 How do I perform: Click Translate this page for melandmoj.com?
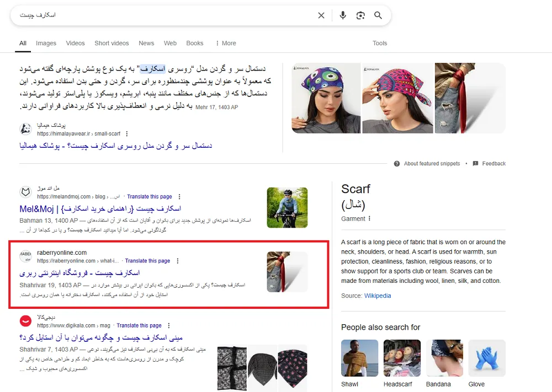click(150, 196)
